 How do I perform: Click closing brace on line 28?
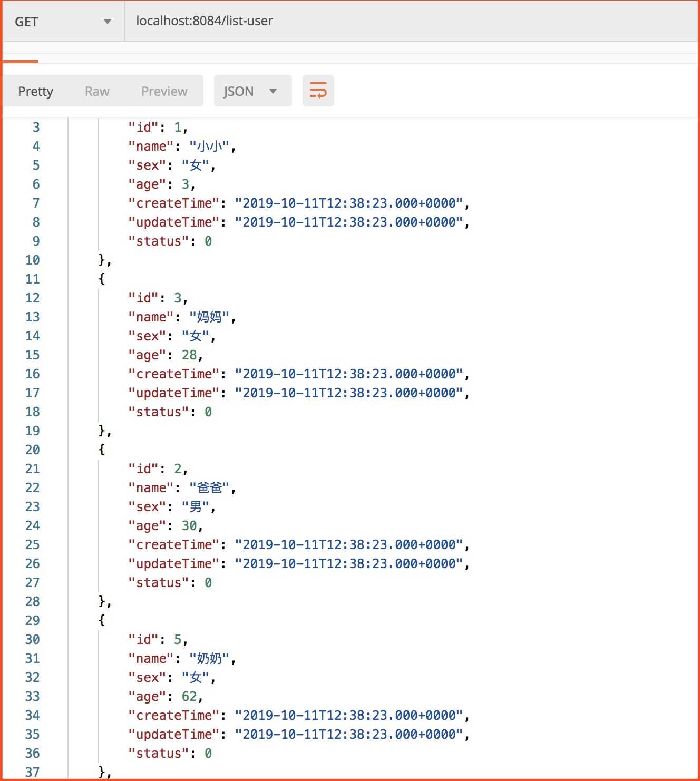pos(105,601)
